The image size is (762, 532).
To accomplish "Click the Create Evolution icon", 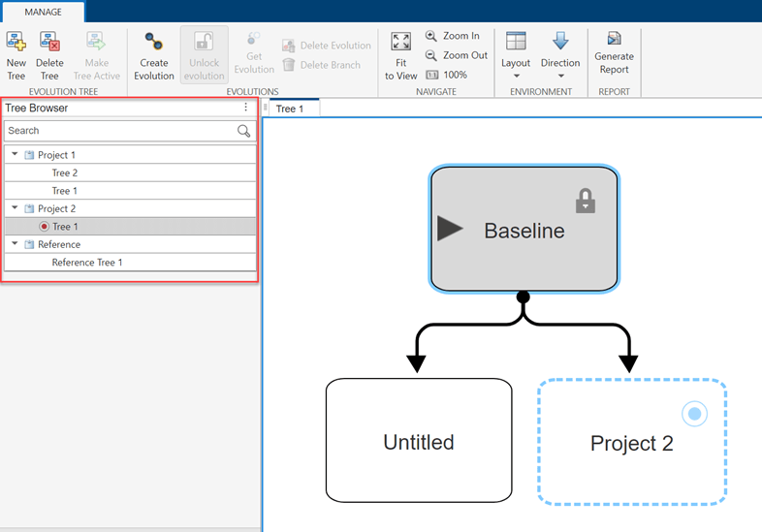I will 154,42.
